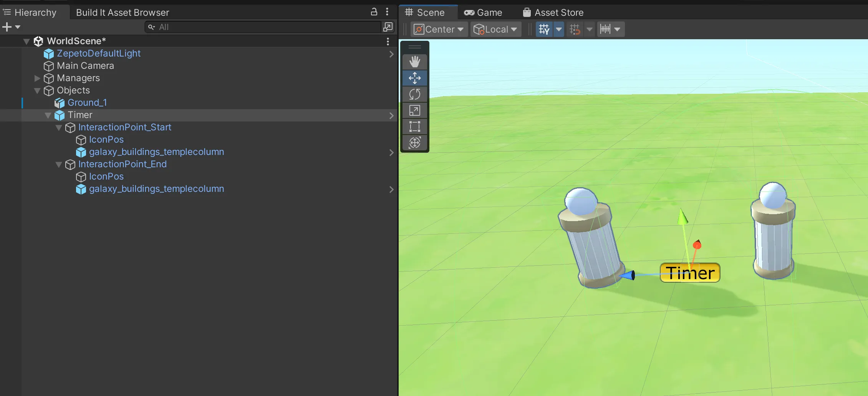Open create object dropdown arrow
The height and width of the screenshot is (396, 868).
coord(18,27)
